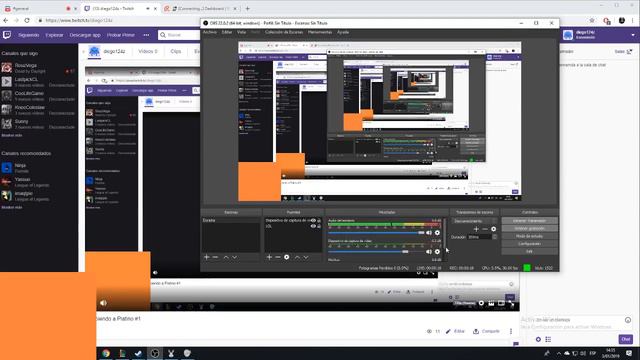Click the Twitch logo in the purple navigation bar
Viewport: 640px width, 360px height.
pos(7,35)
